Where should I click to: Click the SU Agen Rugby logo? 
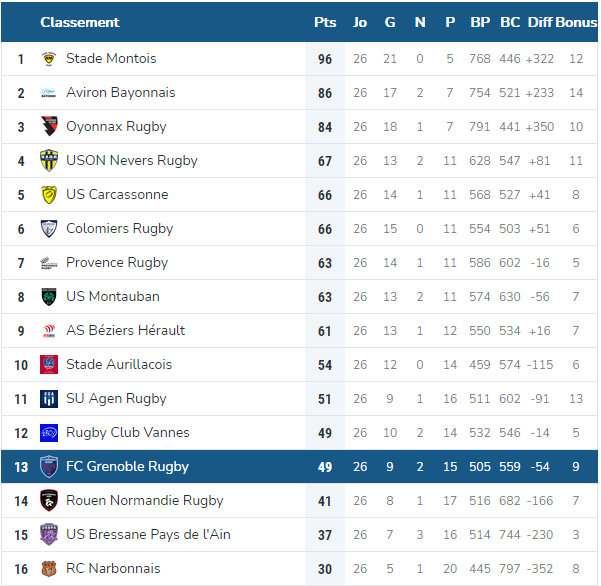pos(49,399)
